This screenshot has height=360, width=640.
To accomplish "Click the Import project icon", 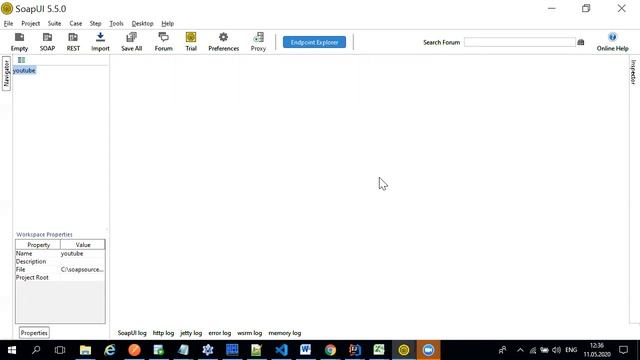I will pos(100,42).
